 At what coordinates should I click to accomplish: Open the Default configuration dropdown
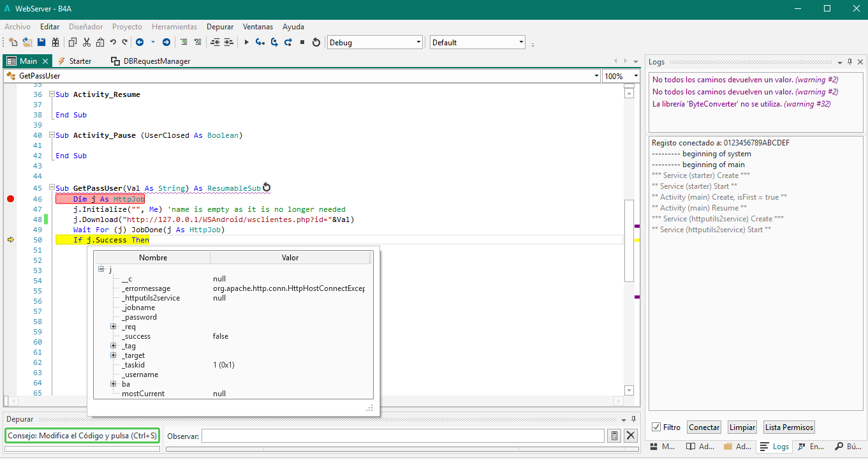click(x=521, y=43)
